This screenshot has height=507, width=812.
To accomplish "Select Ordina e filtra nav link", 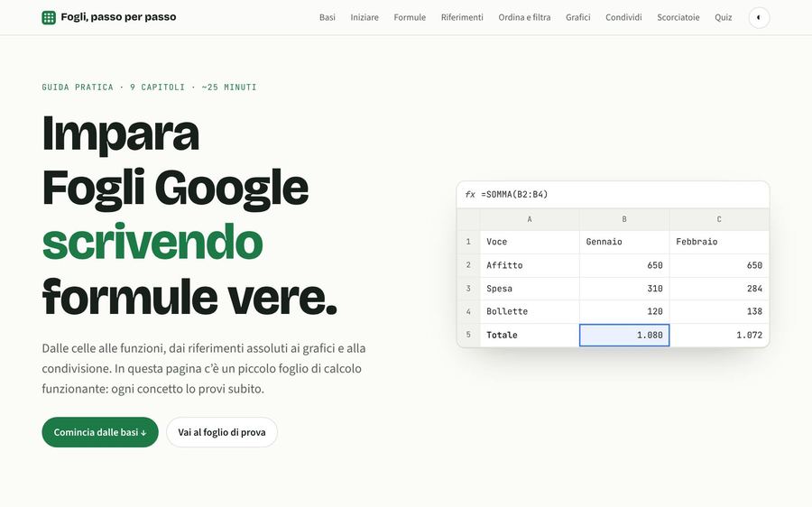I will (x=524, y=17).
